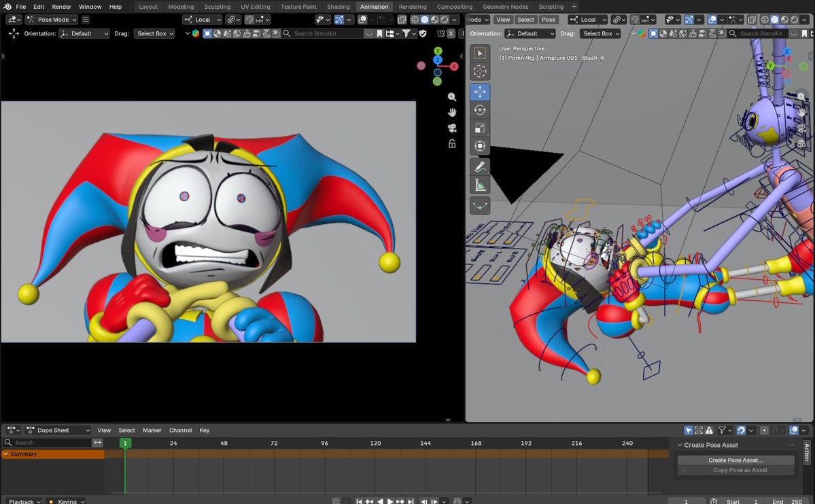Select the Scale tool in right viewport toolbar
This screenshot has width=815, height=504.
pyautogui.click(x=480, y=128)
